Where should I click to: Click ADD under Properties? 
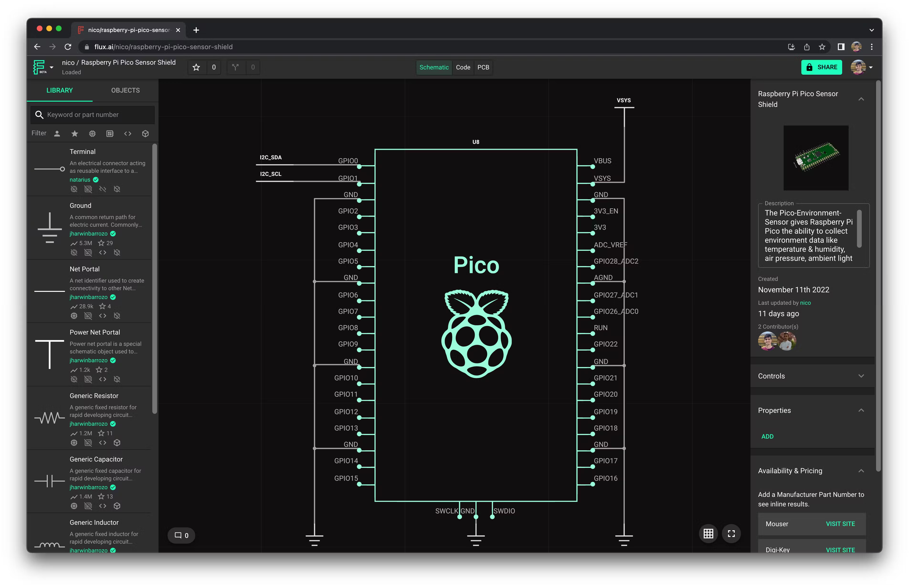[767, 436]
